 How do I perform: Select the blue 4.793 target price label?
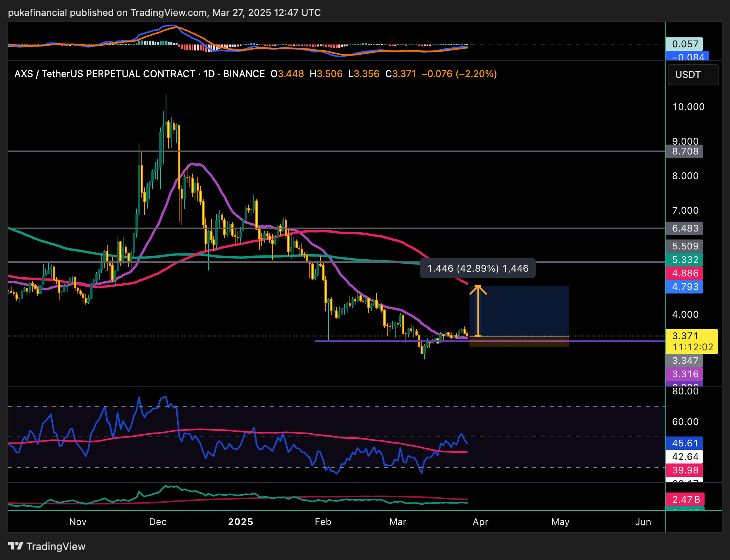684,287
